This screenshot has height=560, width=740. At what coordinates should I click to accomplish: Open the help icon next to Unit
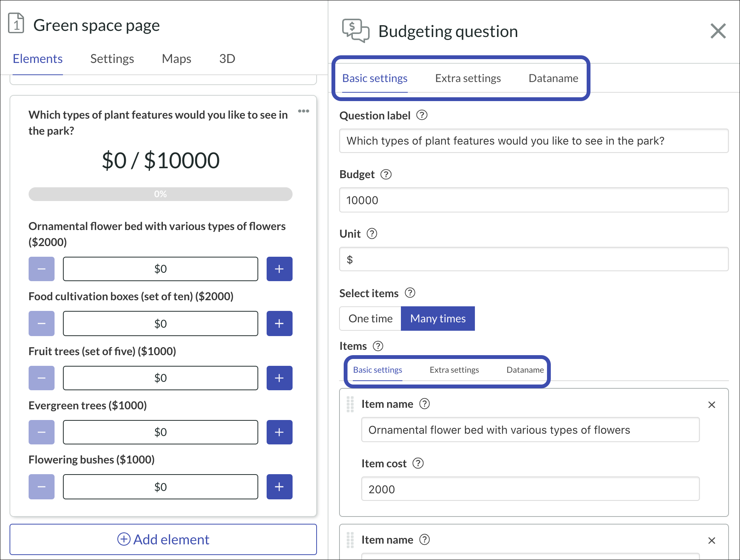pos(372,233)
